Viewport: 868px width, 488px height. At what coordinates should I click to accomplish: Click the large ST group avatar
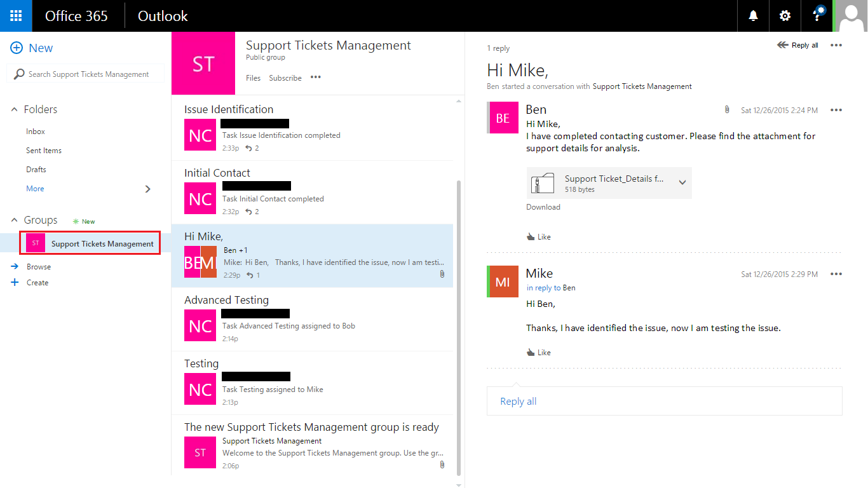click(203, 64)
